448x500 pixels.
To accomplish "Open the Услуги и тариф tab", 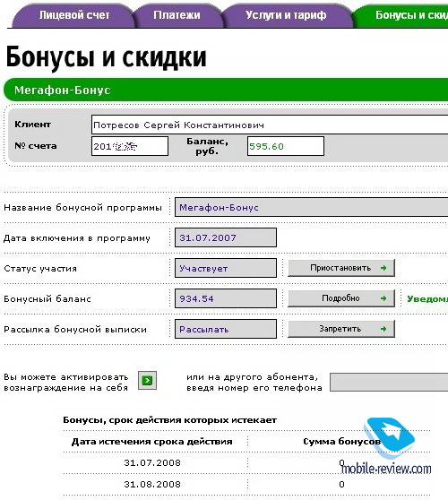I will click(286, 15).
